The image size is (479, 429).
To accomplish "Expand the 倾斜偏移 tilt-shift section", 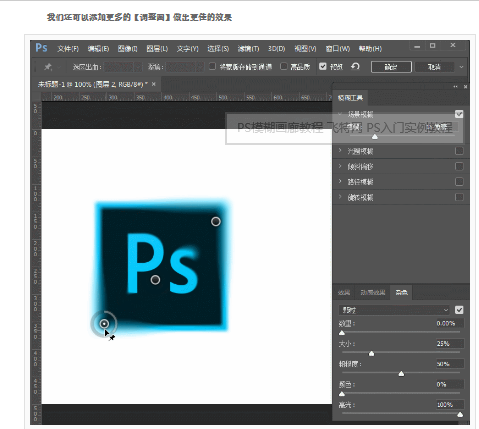I will click(340, 166).
